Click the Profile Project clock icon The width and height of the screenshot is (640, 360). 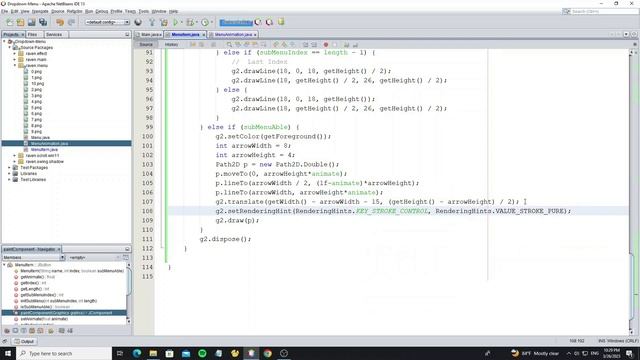205,22
